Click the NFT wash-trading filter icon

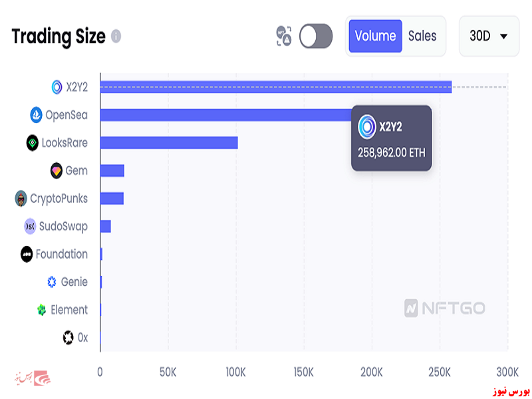click(x=284, y=36)
